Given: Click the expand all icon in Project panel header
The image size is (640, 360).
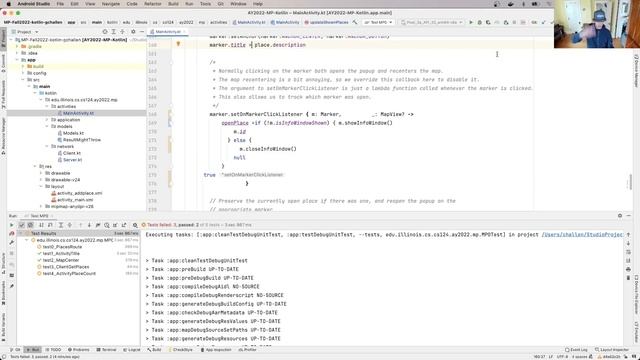Looking at the screenshot, I should pyautogui.click(x=113, y=32).
